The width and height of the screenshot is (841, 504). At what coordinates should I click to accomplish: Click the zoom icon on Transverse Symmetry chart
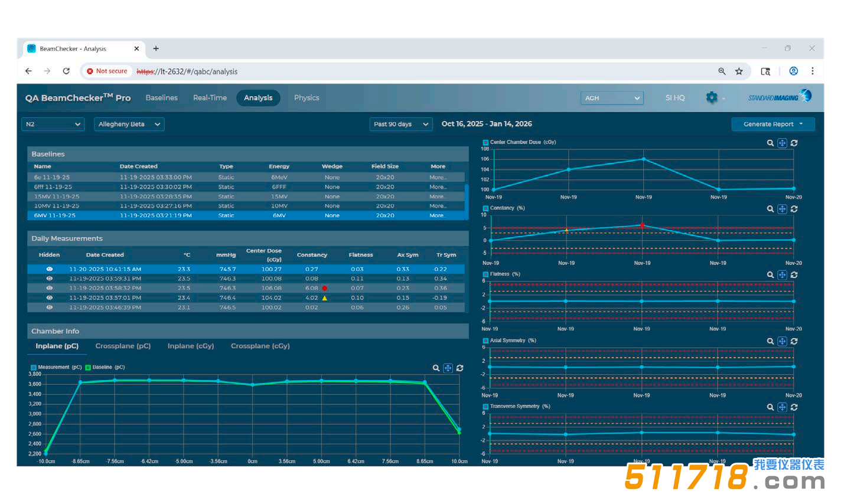point(770,407)
